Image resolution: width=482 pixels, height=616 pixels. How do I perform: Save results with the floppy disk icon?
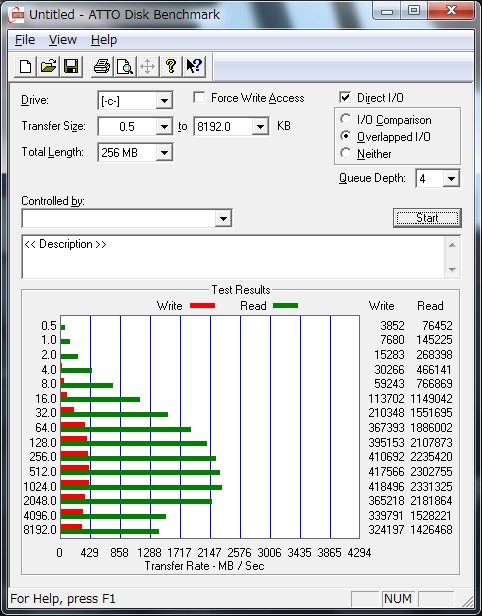[x=71, y=66]
